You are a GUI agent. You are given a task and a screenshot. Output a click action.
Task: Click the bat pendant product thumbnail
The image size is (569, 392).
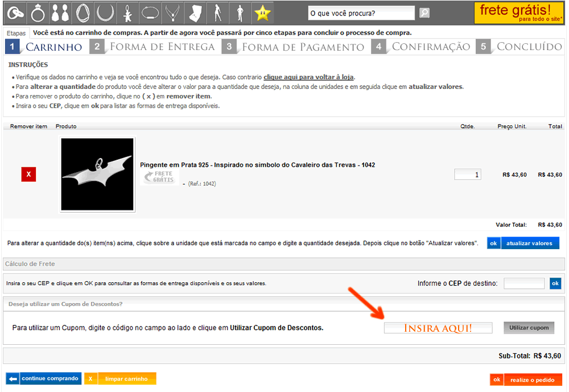point(98,174)
